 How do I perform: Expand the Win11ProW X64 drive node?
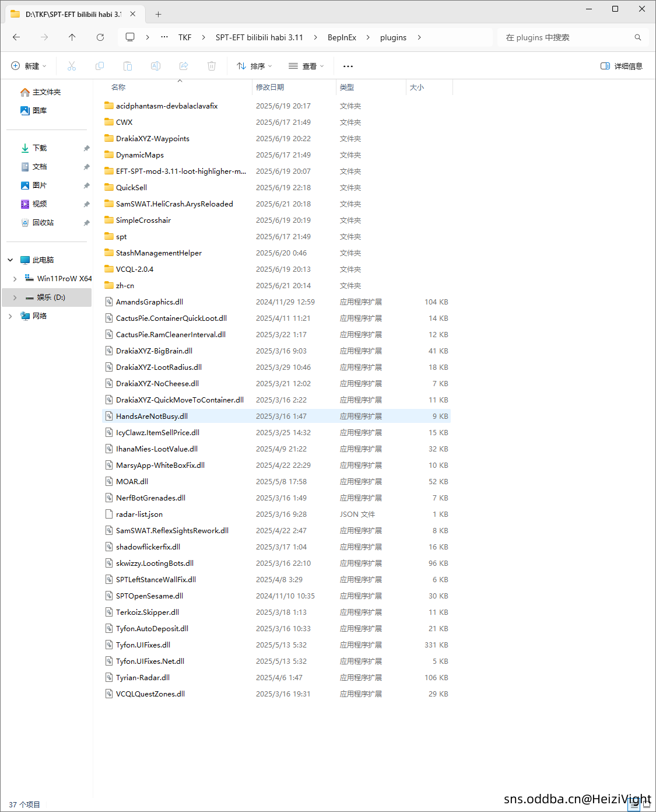(x=15, y=279)
